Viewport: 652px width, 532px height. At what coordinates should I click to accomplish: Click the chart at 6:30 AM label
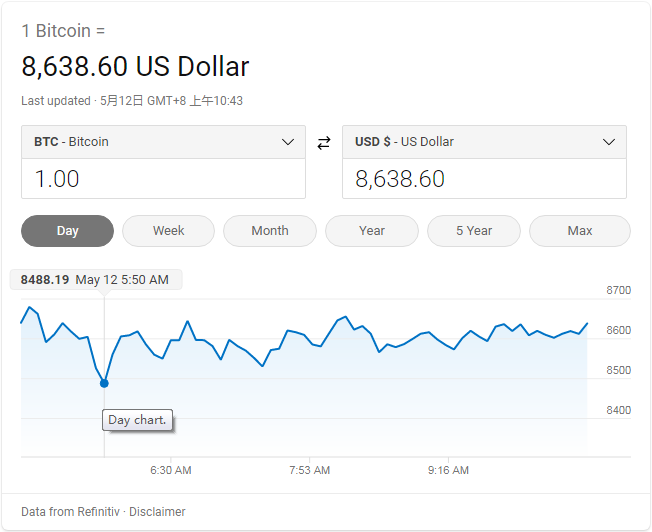(171, 470)
